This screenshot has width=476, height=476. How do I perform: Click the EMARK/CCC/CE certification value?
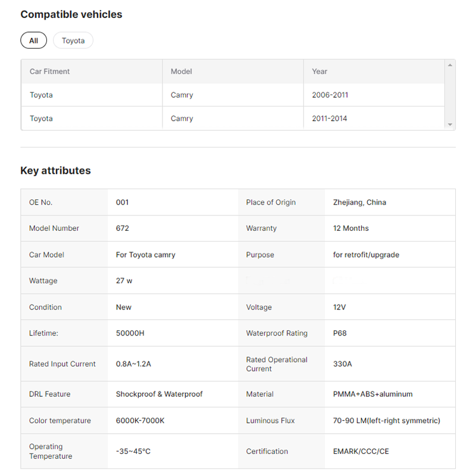coord(361,452)
